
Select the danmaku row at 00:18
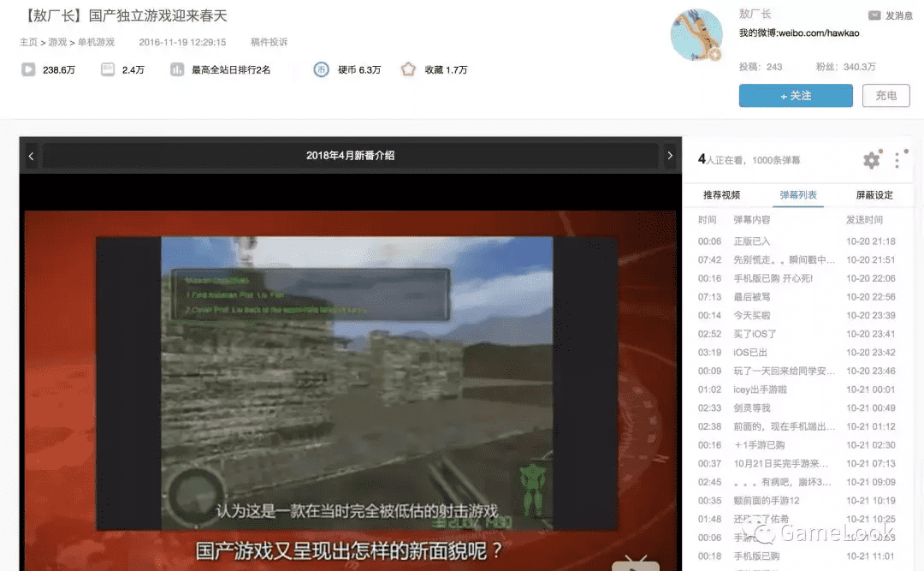pyautogui.click(x=797, y=556)
